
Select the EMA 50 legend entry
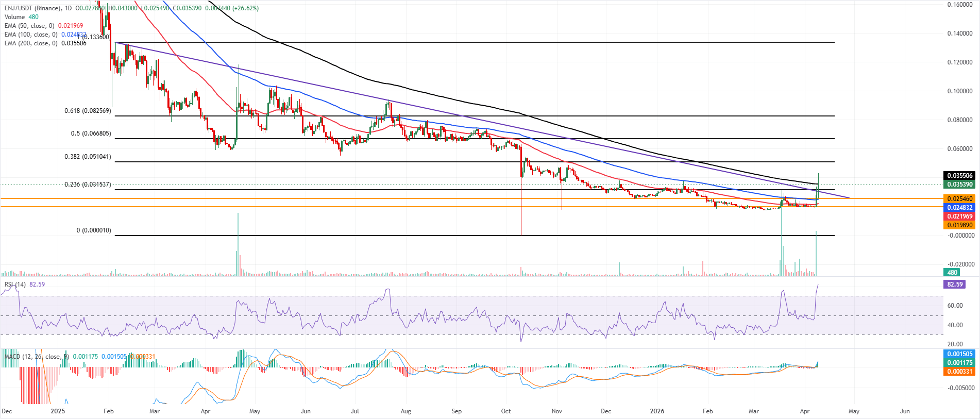tap(29, 26)
